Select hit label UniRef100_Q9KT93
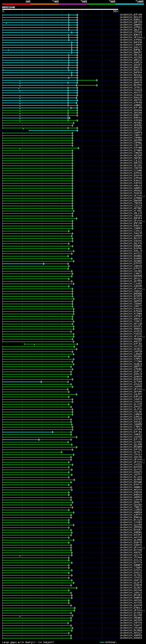 click(131, 163)
